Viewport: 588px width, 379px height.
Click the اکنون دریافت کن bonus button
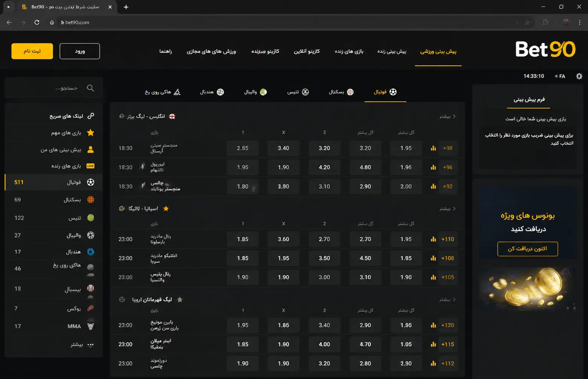[528, 249]
